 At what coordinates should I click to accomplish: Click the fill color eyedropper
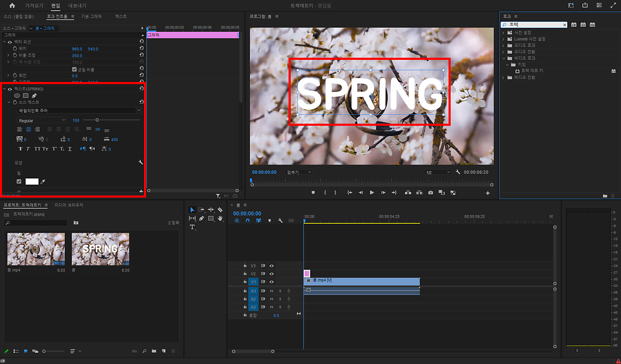43,181
